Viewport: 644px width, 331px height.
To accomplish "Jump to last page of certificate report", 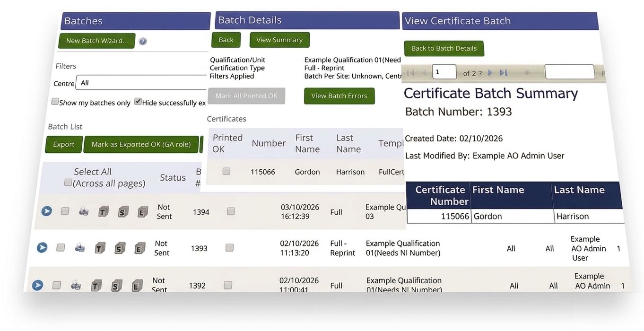I will point(504,73).
